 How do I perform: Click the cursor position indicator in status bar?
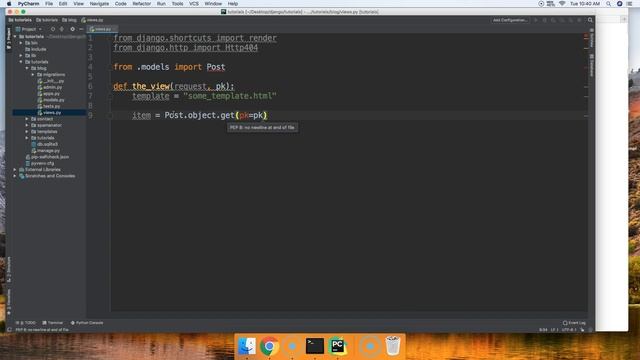pos(543,330)
